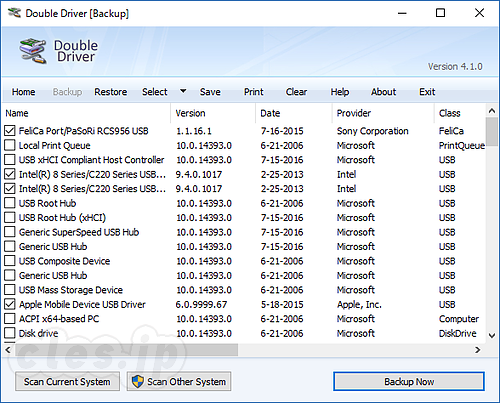Click the Computer class cell

(459, 319)
